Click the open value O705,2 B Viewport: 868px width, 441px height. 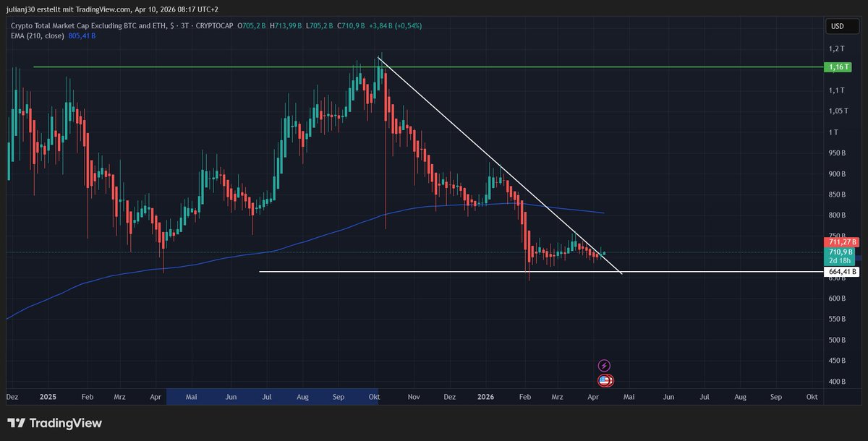pyautogui.click(x=252, y=26)
